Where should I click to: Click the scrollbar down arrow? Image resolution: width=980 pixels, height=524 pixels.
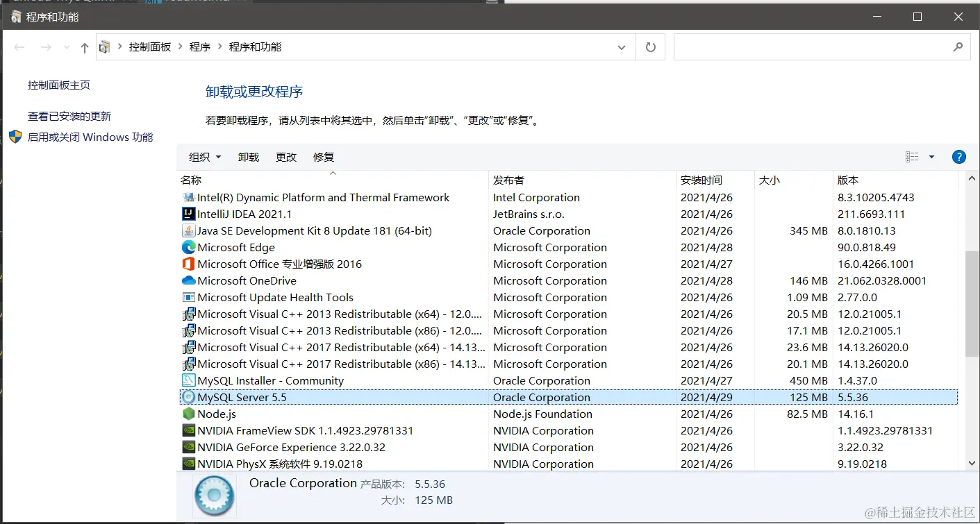971,462
